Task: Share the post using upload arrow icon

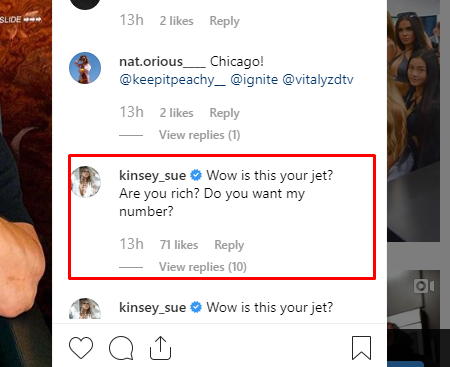Action: (160, 348)
